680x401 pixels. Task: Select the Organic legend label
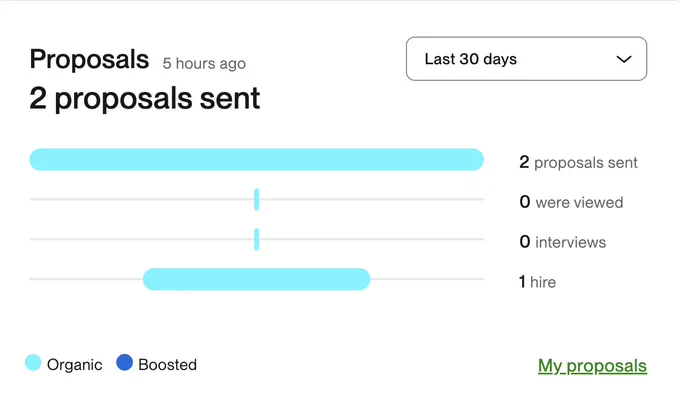tap(75, 365)
